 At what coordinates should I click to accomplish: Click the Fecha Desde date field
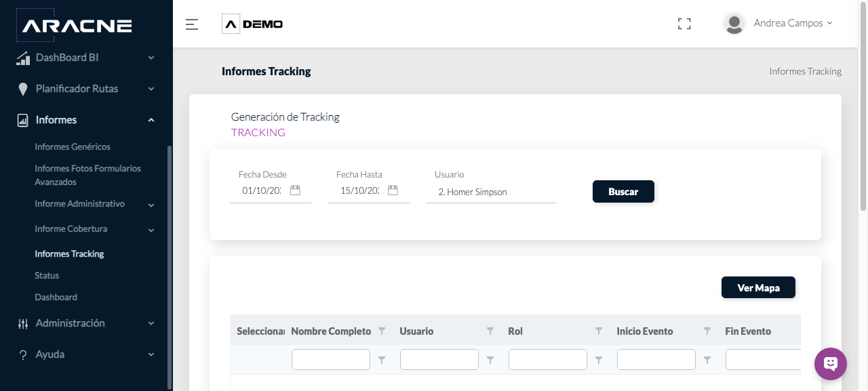pos(262,191)
